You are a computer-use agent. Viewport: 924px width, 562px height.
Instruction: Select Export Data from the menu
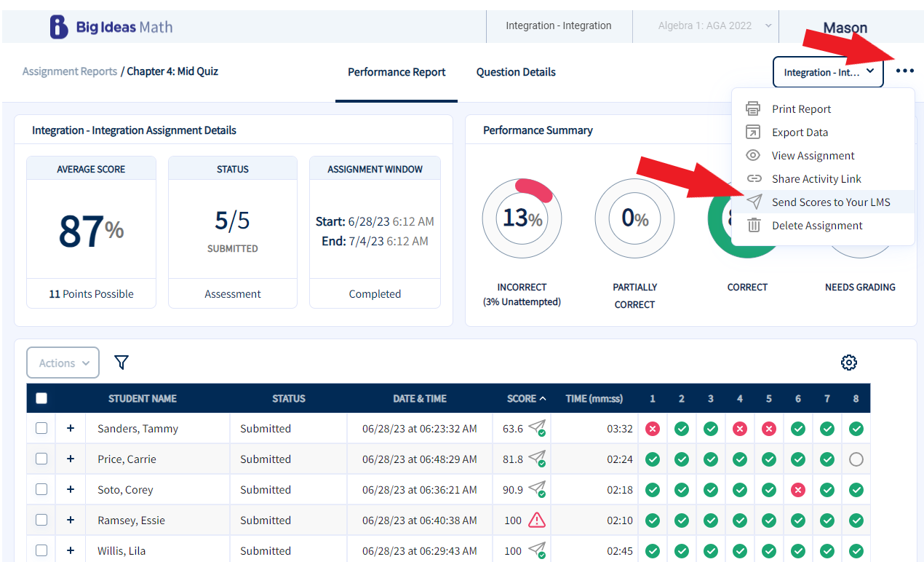point(800,132)
